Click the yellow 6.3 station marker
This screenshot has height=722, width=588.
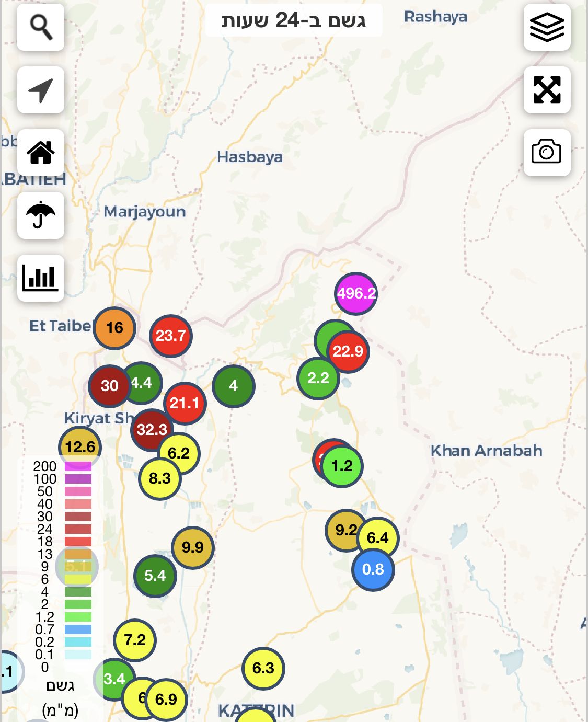pyautogui.click(x=263, y=668)
